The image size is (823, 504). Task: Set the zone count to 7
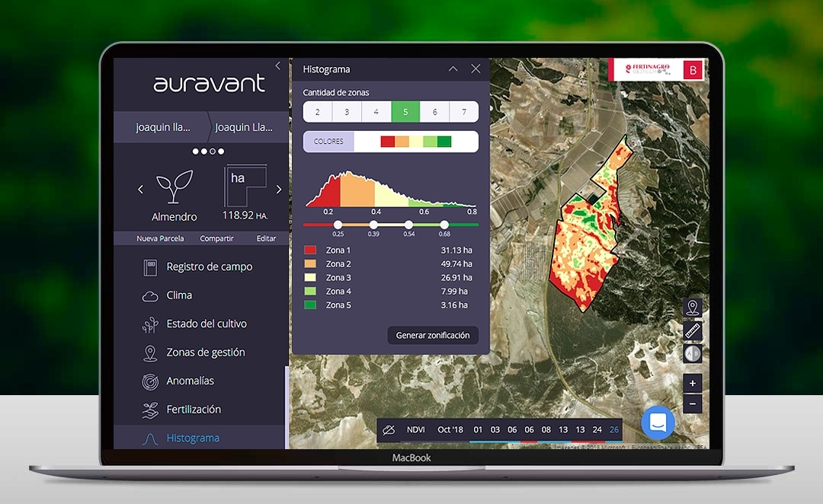[464, 112]
